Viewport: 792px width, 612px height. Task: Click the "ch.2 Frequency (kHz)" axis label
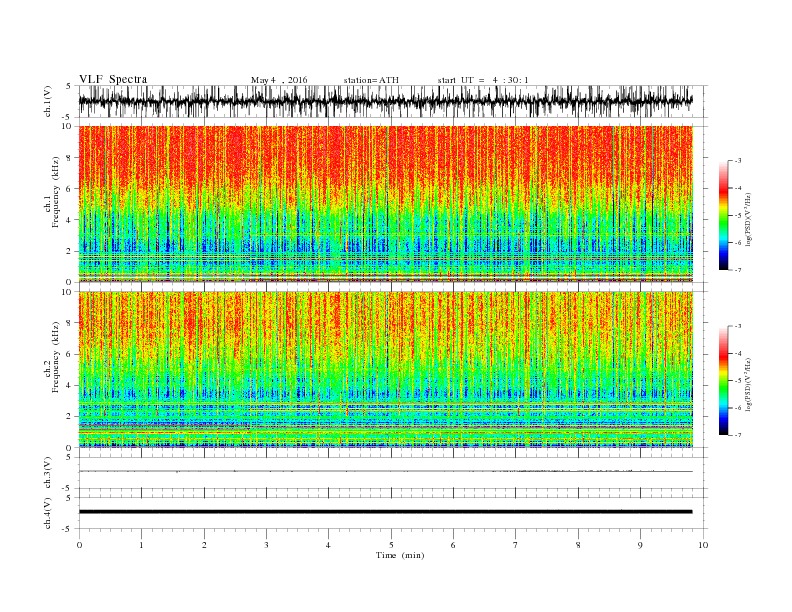click(x=53, y=358)
